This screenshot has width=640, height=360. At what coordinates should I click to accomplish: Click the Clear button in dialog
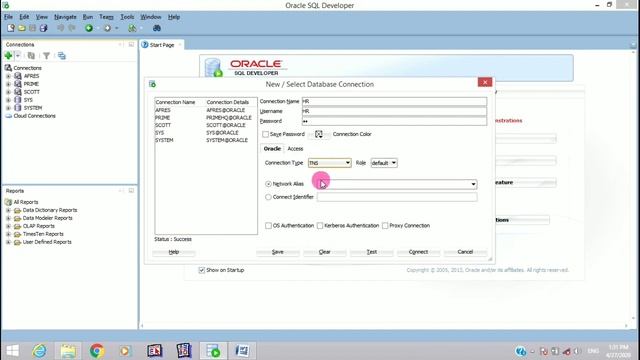pos(324,252)
